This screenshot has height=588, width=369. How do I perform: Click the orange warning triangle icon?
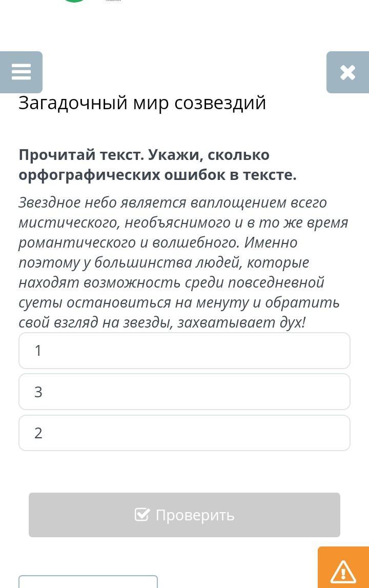point(343,570)
